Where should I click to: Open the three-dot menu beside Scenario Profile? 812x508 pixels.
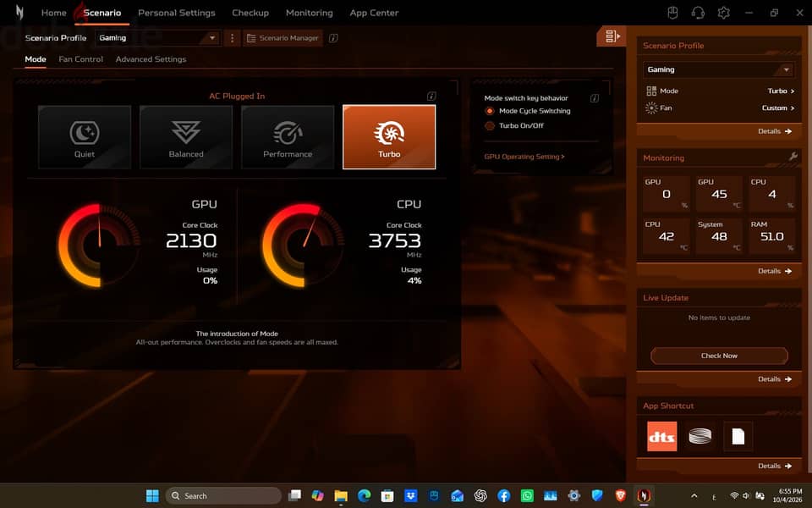pyautogui.click(x=232, y=38)
